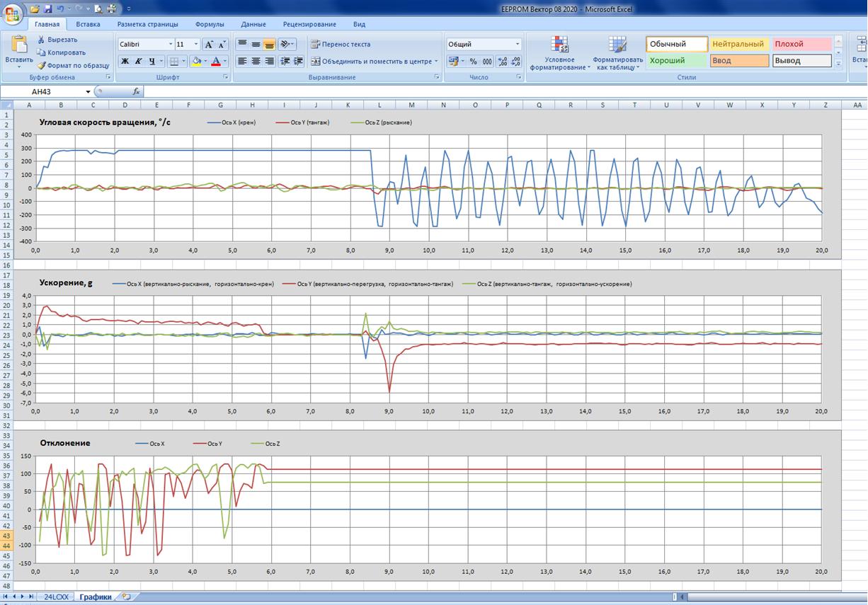
Task: Click the Cut (Вырезать) scissors icon
Action: (x=41, y=40)
